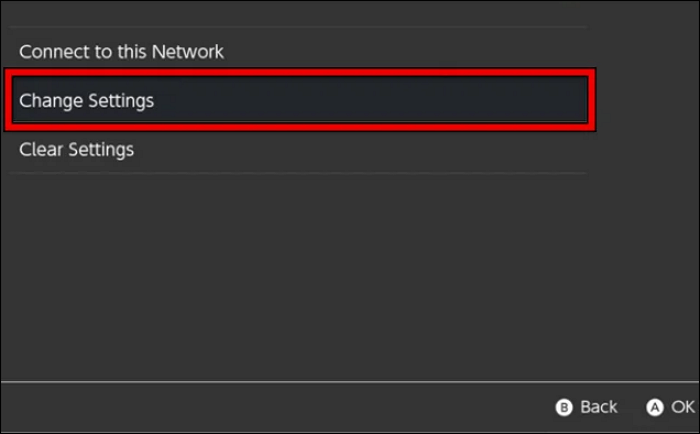This screenshot has width=700, height=434.
Task: Click the first row, Connect to this Network
Action: point(298,51)
